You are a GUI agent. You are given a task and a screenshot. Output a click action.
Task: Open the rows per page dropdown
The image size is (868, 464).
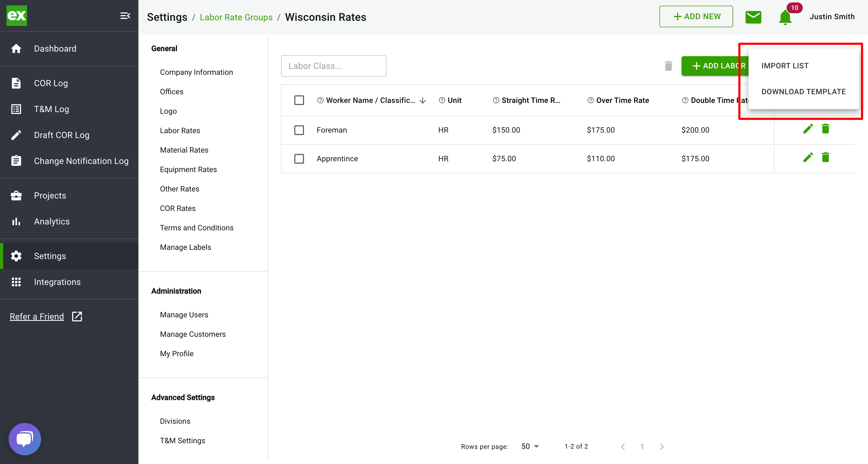pyautogui.click(x=530, y=446)
